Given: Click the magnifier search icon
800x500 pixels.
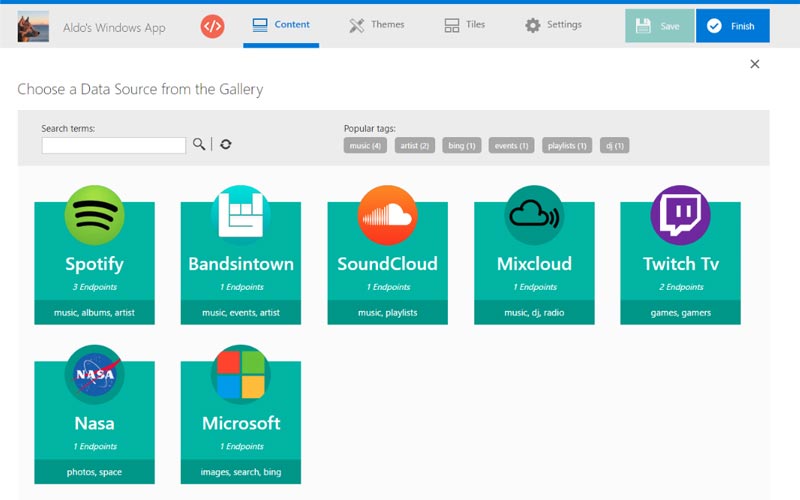Looking at the screenshot, I should click(x=199, y=144).
